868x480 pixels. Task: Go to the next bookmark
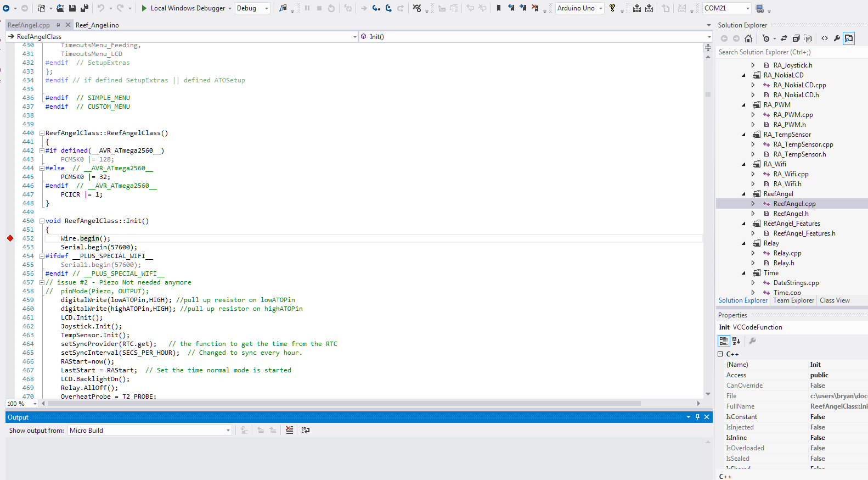(523, 8)
